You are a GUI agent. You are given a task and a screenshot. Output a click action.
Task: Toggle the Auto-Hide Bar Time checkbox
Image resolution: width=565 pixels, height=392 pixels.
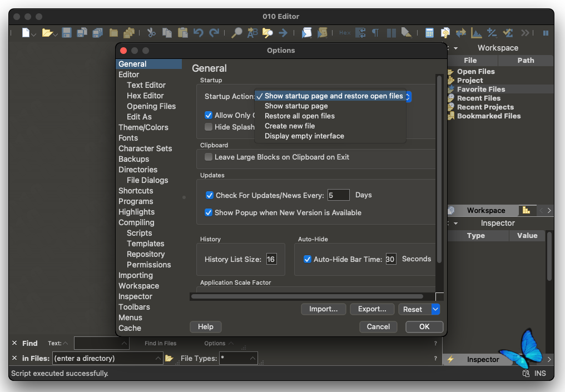click(x=308, y=259)
